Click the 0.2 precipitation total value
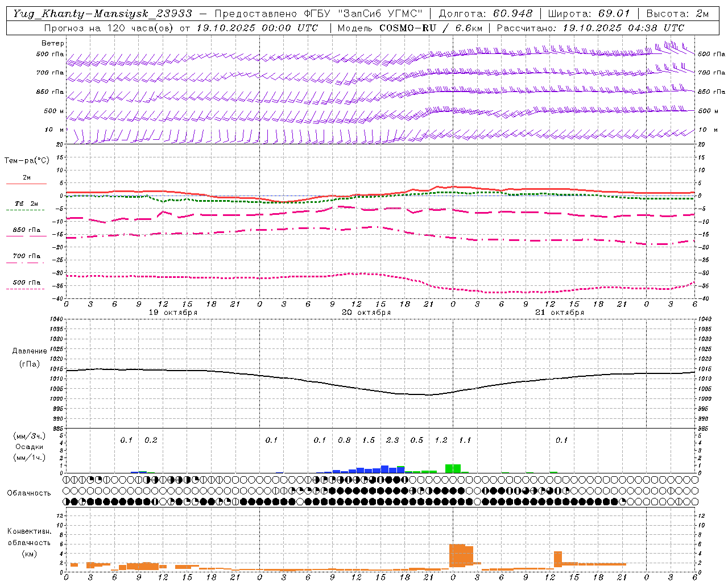 click(x=151, y=440)
